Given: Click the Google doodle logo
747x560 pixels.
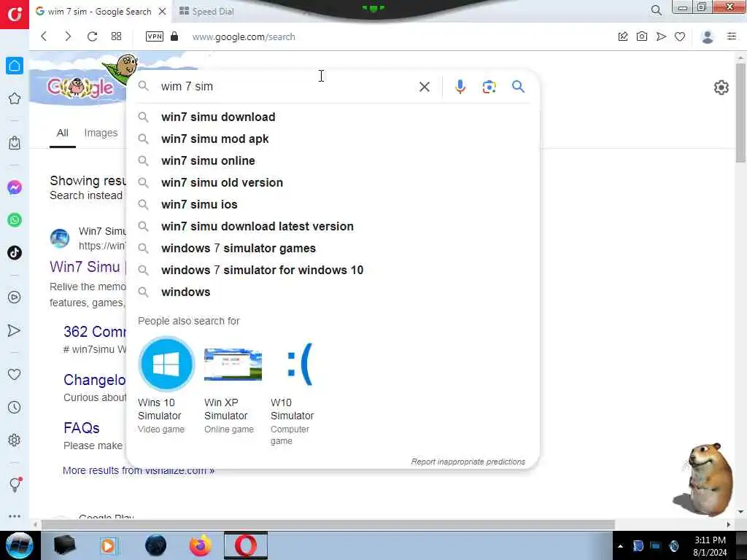Looking at the screenshot, I should pyautogui.click(x=80, y=87).
